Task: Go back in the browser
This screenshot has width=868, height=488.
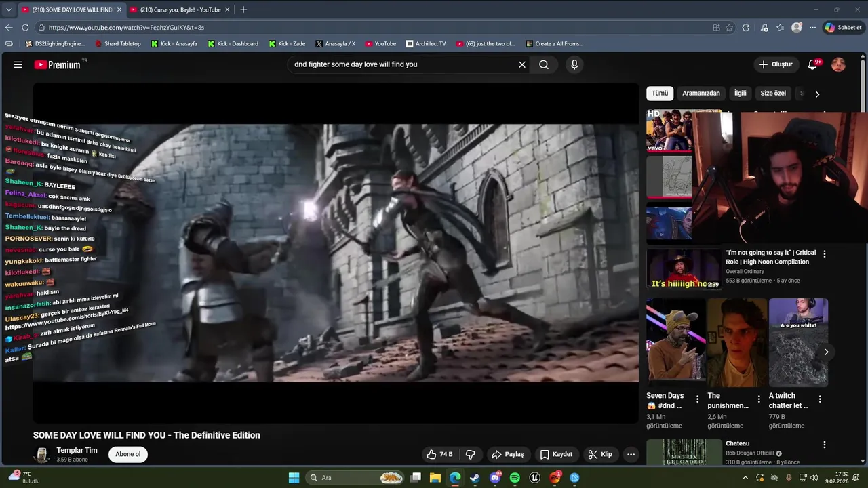Action: click(x=9, y=28)
